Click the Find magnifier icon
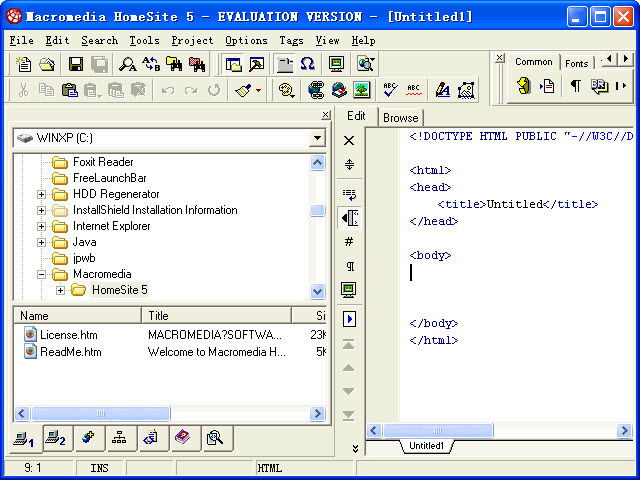The height and width of the screenshot is (480, 640). pos(127,64)
